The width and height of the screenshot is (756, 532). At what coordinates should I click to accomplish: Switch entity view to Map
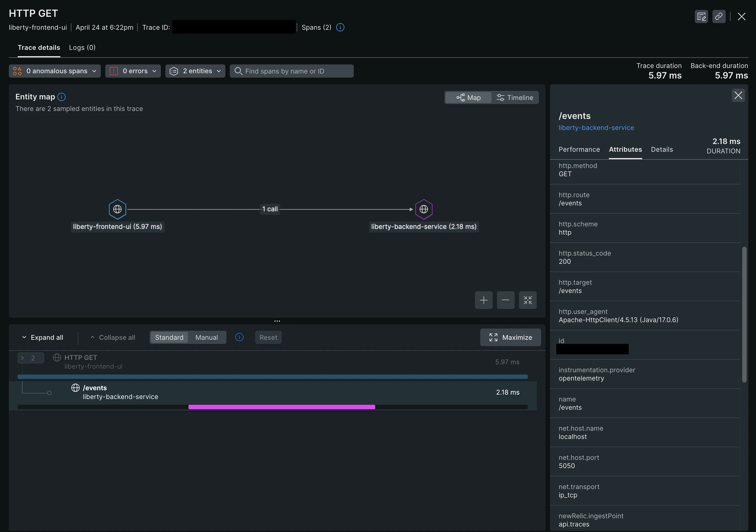tap(469, 98)
